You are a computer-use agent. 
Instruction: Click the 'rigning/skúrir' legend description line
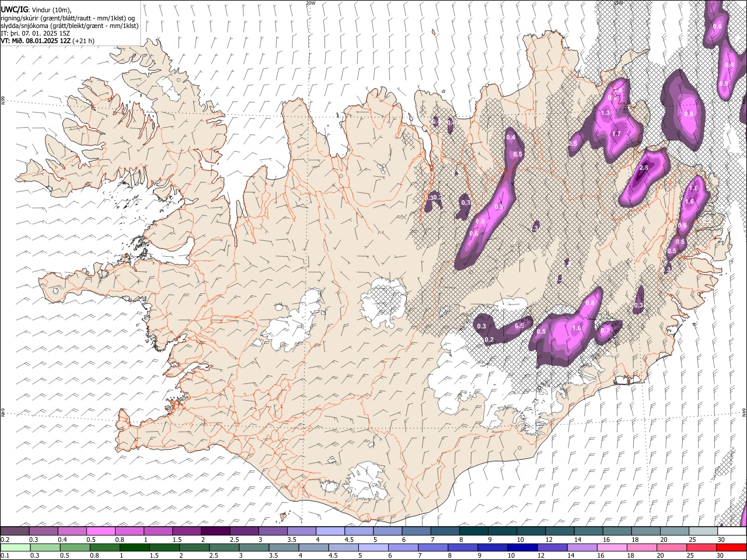tap(68, 18)
